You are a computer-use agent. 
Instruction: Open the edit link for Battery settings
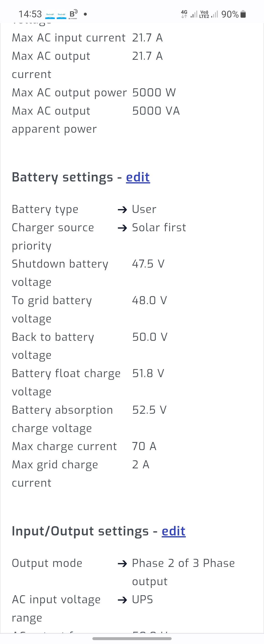[138, 177]
